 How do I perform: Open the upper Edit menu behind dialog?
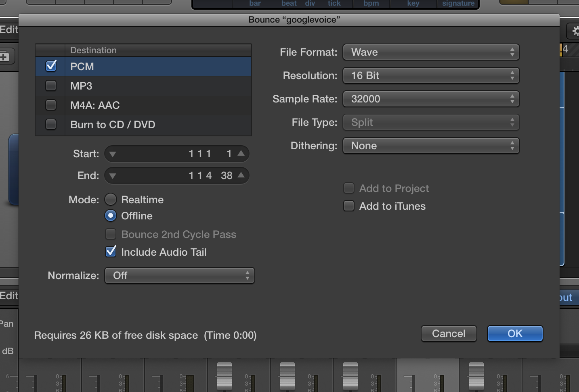pos(9,29)
